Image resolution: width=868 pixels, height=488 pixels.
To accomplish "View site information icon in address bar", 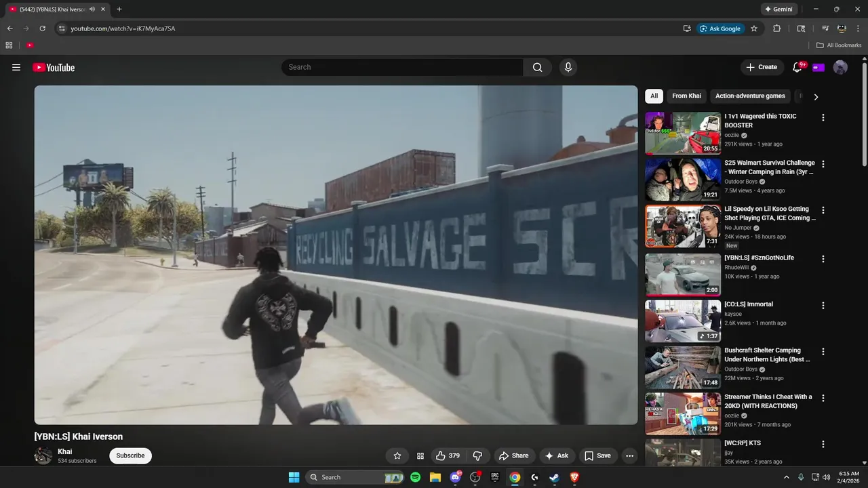I will 62,28.
